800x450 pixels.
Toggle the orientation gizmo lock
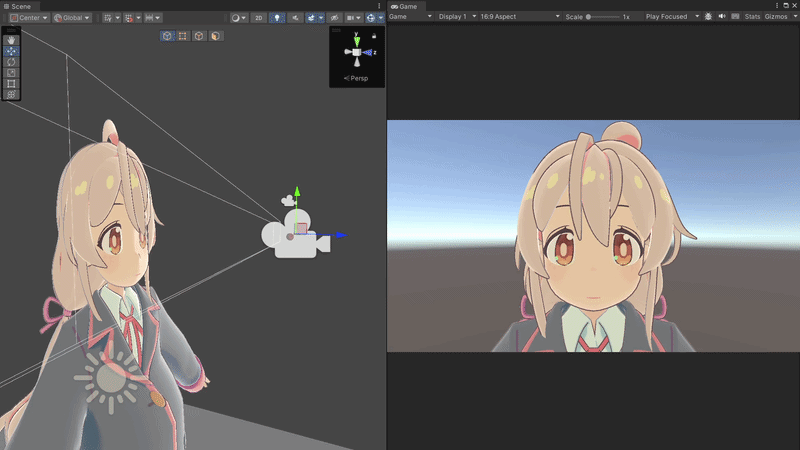tap(374, 36)
